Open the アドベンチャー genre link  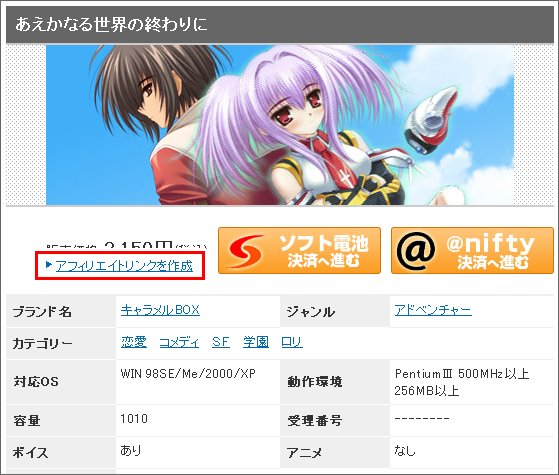click(433, 310)
